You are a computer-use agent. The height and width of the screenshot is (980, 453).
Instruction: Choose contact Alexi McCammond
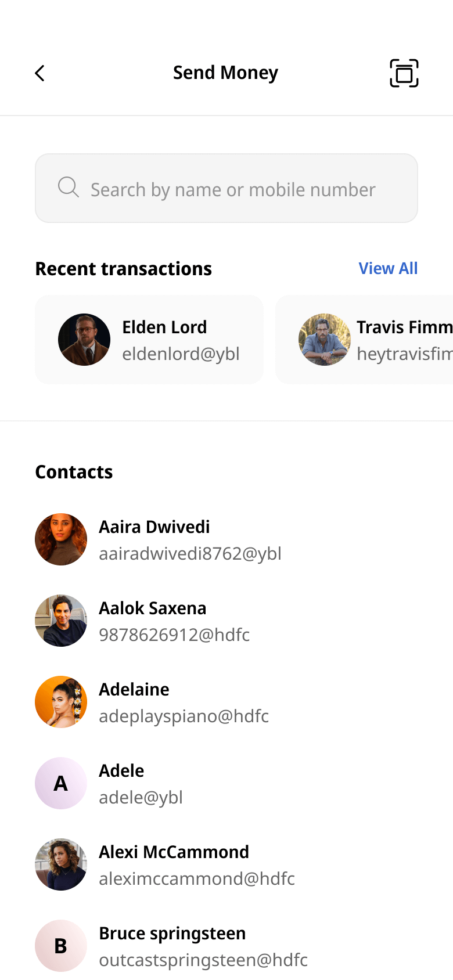(196, 865)
